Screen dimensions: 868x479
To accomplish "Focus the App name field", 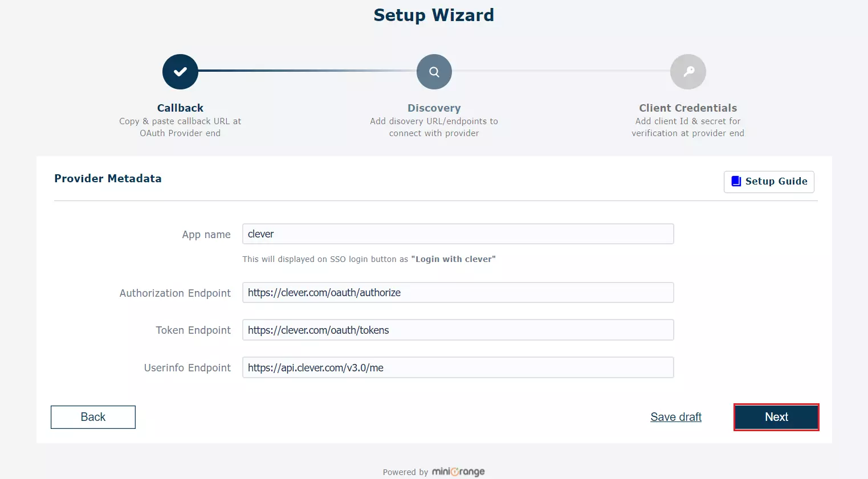I will (458, 234).
